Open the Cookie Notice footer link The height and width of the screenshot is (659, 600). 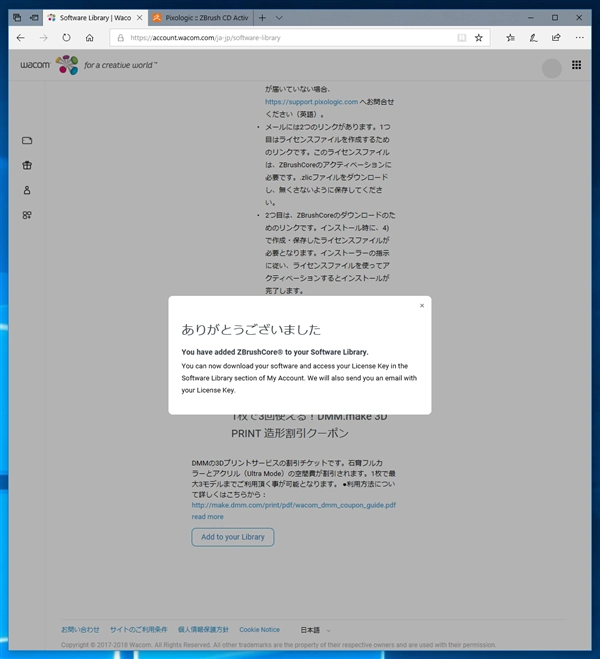(259, 630)
